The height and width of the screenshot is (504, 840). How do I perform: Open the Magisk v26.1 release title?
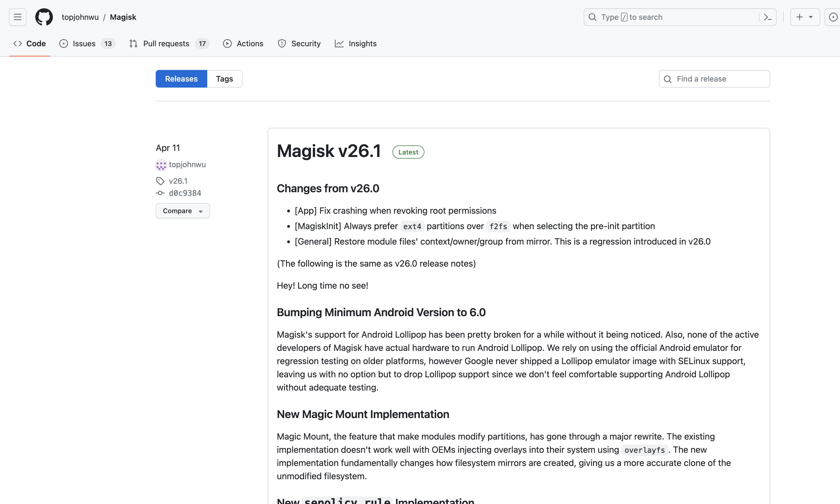(x=329, y=151)
